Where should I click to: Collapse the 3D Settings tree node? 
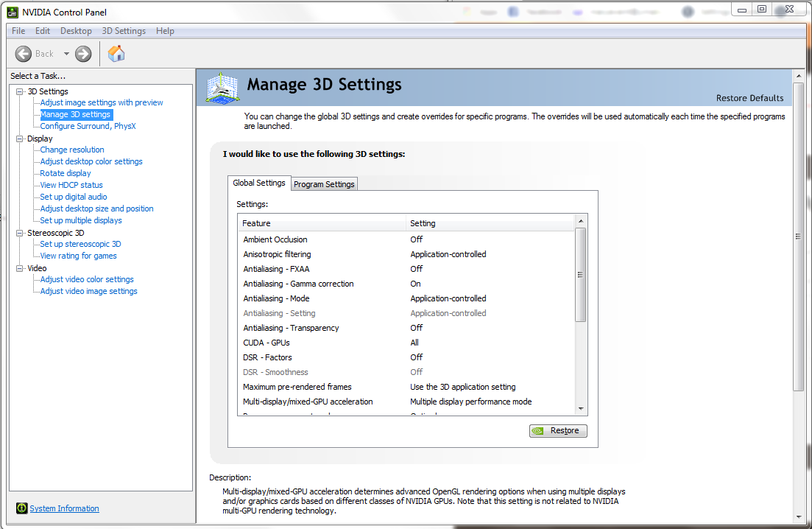(x=20, y=91)
